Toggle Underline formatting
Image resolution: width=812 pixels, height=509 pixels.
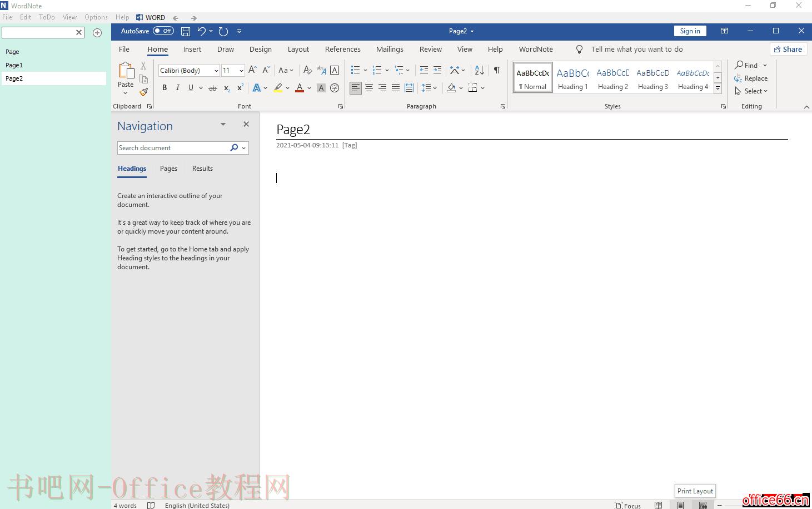pyautogui.click(x=191, y=88)
